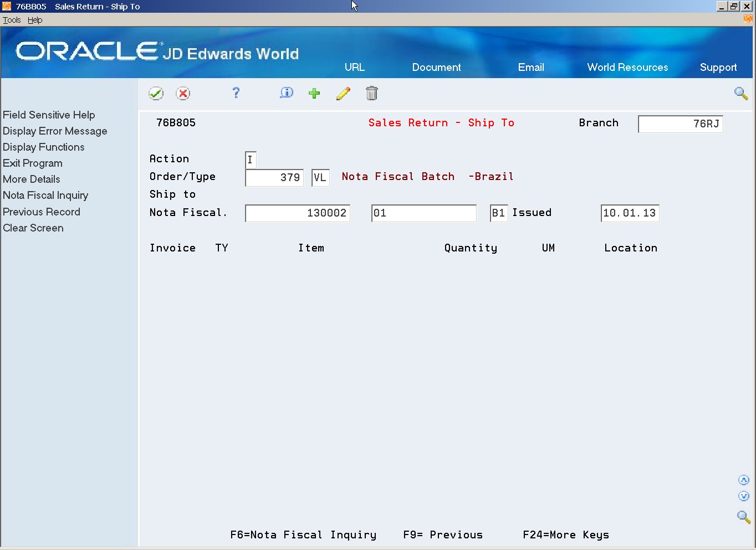Screen dimensions: 756x550
Task: Click the Action code field
Action: (251, 160)
